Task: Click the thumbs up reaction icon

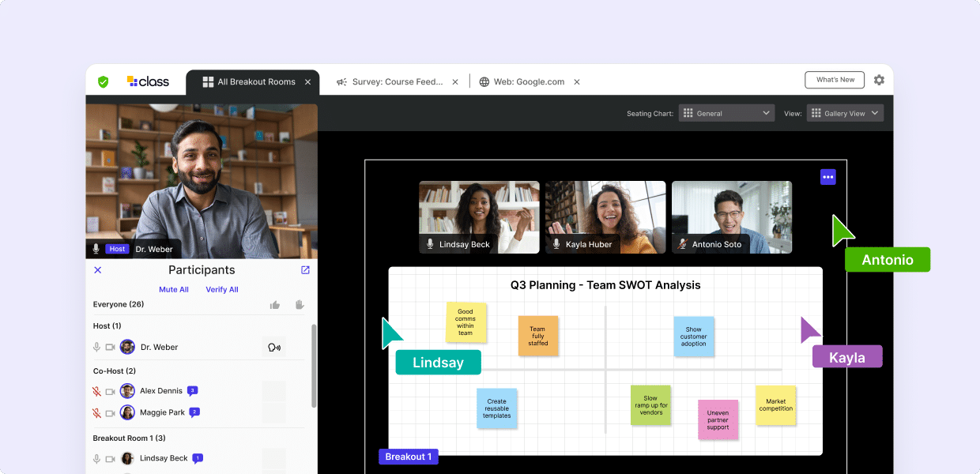Action: click(275, 305)
